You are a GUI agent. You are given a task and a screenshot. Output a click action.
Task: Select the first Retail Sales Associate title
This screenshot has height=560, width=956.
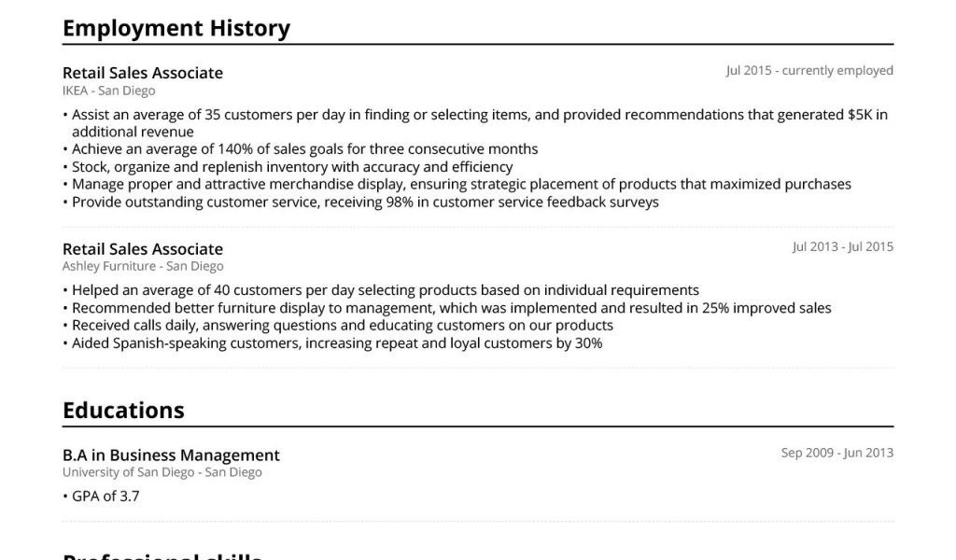143,73
